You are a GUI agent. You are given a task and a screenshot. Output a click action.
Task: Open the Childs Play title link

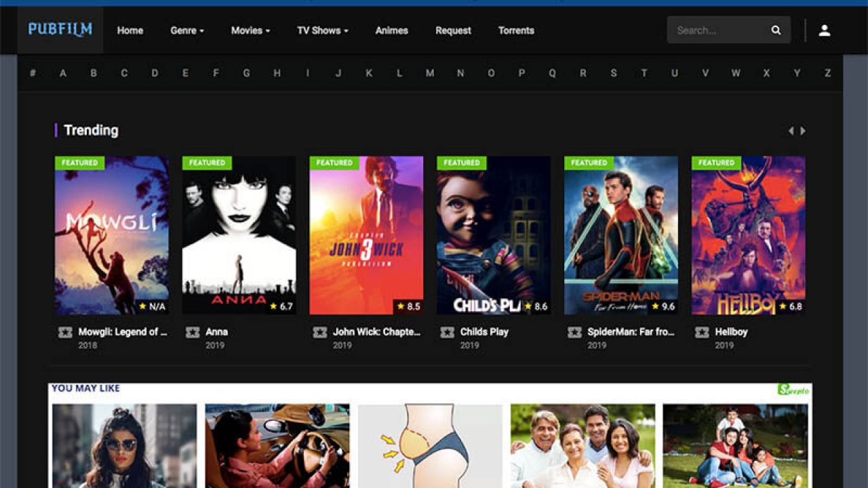(x=484, y=332)
